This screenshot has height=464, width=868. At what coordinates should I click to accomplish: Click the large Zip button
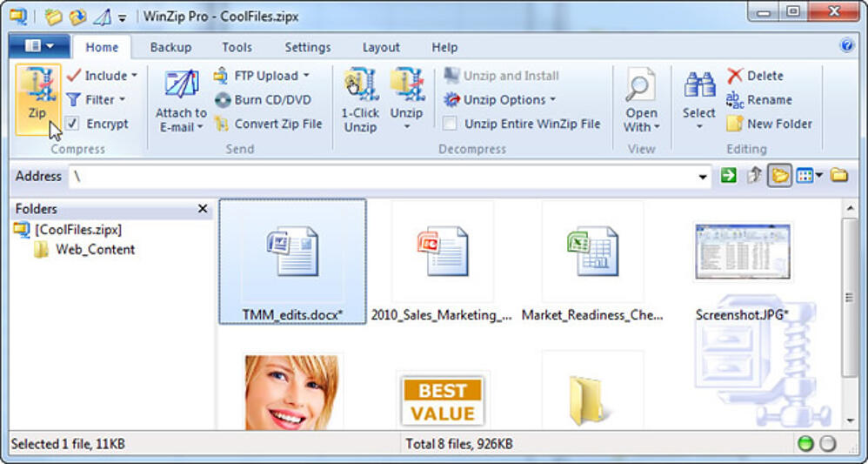coord(37,100)
